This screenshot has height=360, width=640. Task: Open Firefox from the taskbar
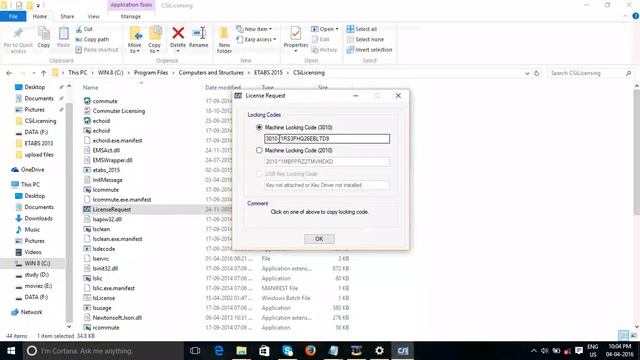310,351
